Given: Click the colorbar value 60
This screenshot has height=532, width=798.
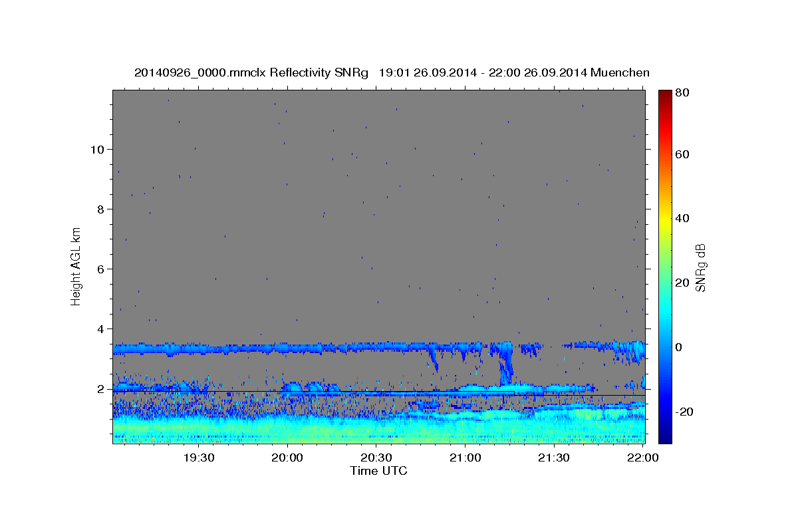Looking at the screenshot, I should click(683, 154).
